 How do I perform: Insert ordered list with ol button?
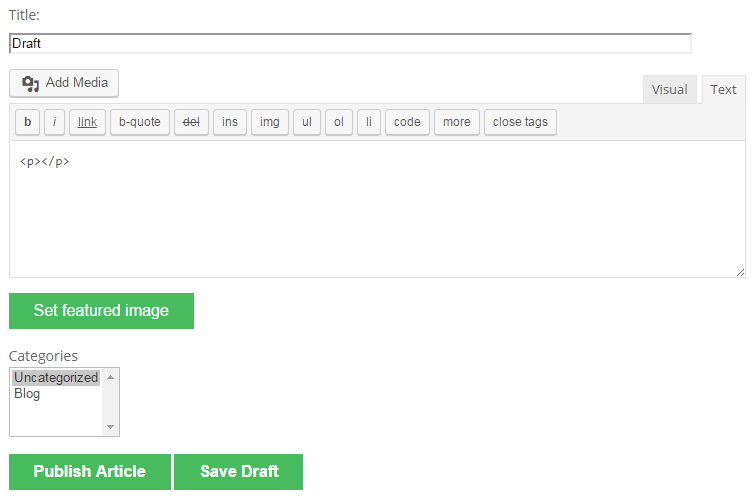tap(338, 122)
